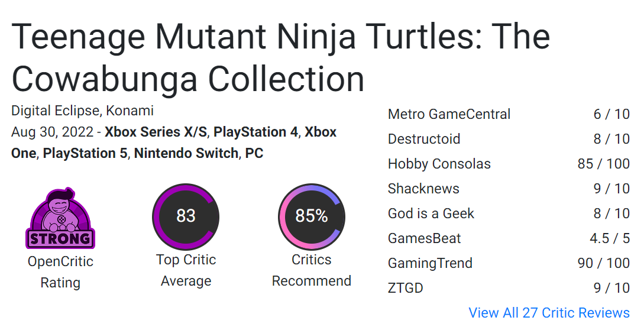Select the PC platform link
The width and height of the screenshot is (644, 330).
254,153
